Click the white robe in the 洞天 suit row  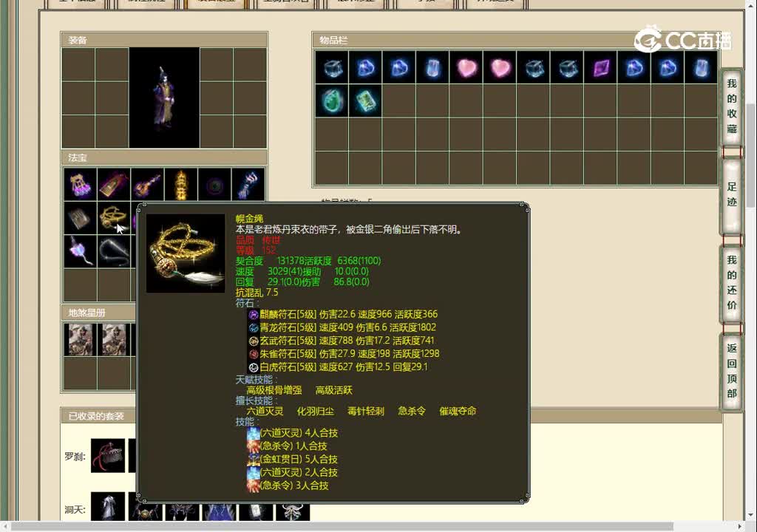pos(108,506)
